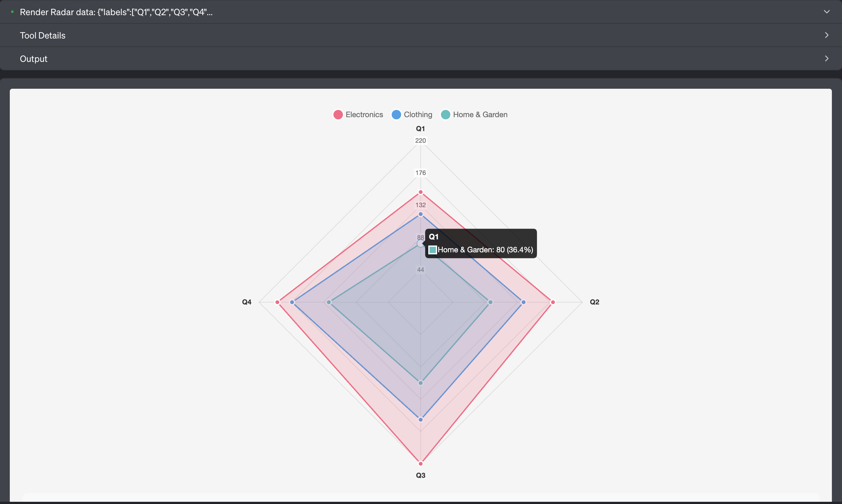This screenshot has height=504, width=842.
Task: Click the pink Electronics legend circle
Action: click(338, 115)
